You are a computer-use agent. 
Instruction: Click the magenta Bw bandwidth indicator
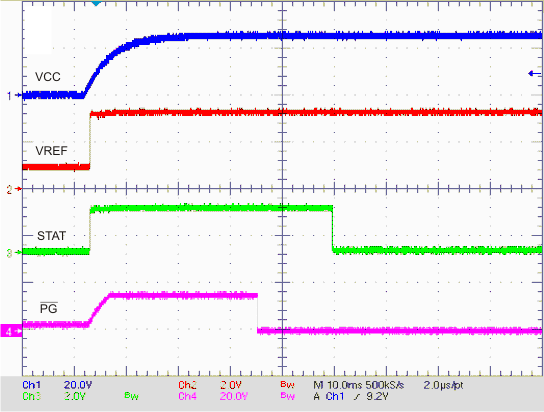pyautogui.click(x=287, y=396)
